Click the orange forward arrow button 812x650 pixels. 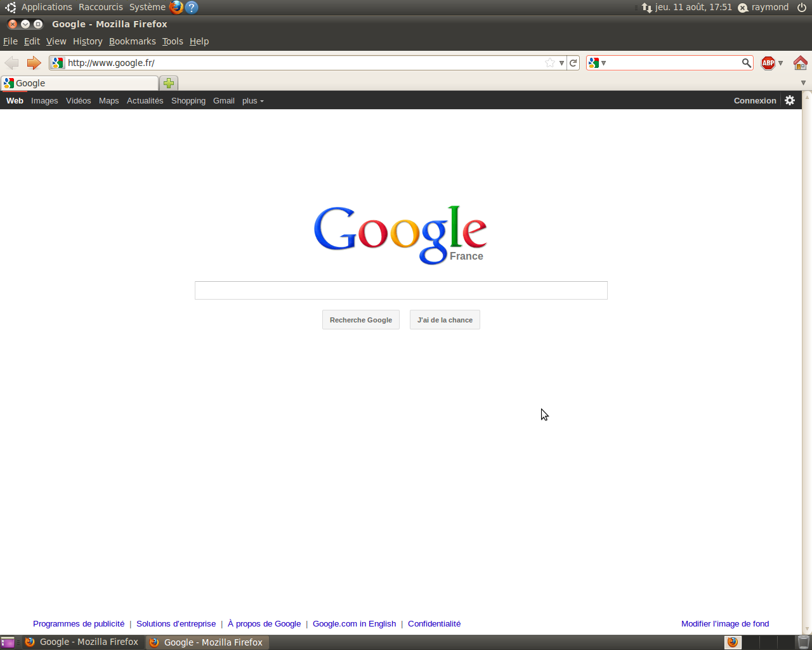(34, 63)
